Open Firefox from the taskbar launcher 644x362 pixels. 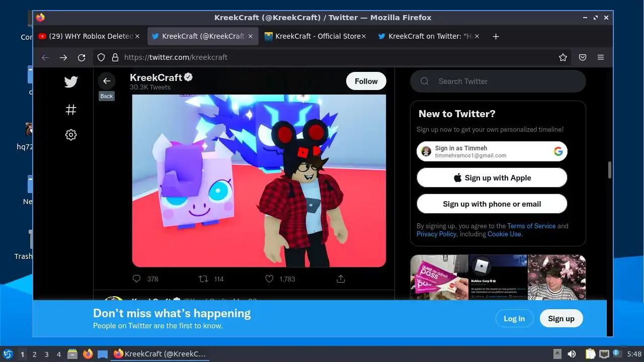tap(88, 354)
